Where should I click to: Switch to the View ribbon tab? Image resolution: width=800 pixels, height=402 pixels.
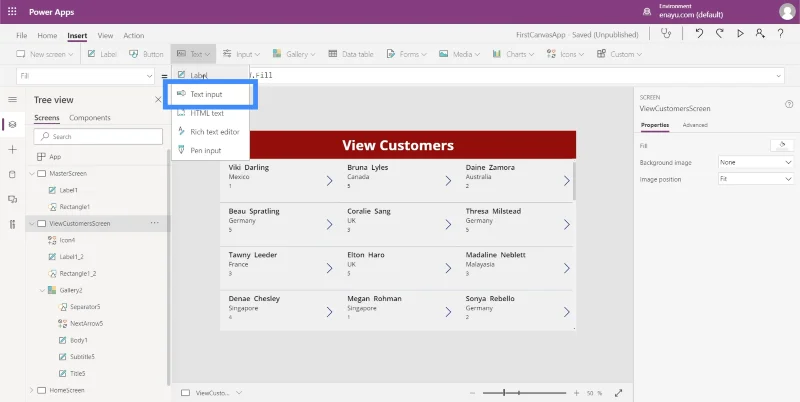(105, 35)
